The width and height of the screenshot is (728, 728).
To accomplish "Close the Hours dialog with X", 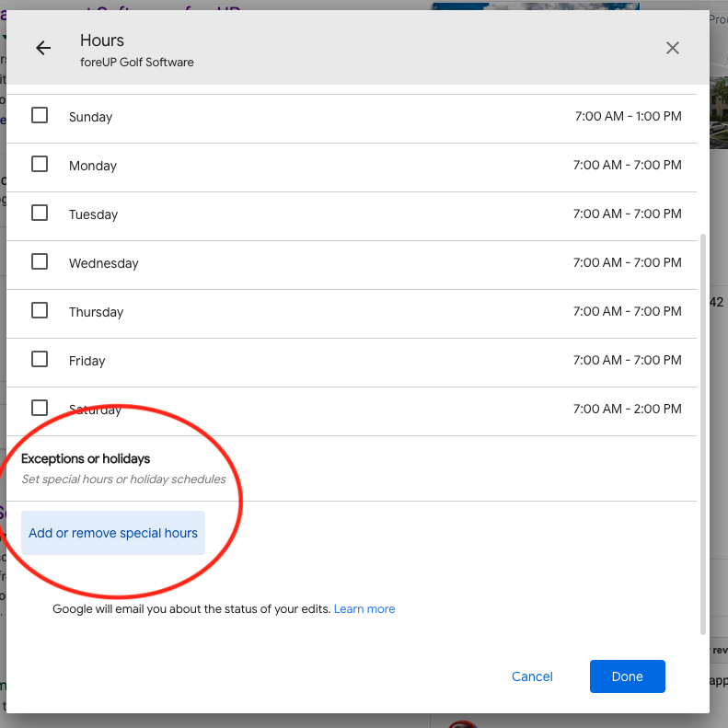I will click(673, 48).
